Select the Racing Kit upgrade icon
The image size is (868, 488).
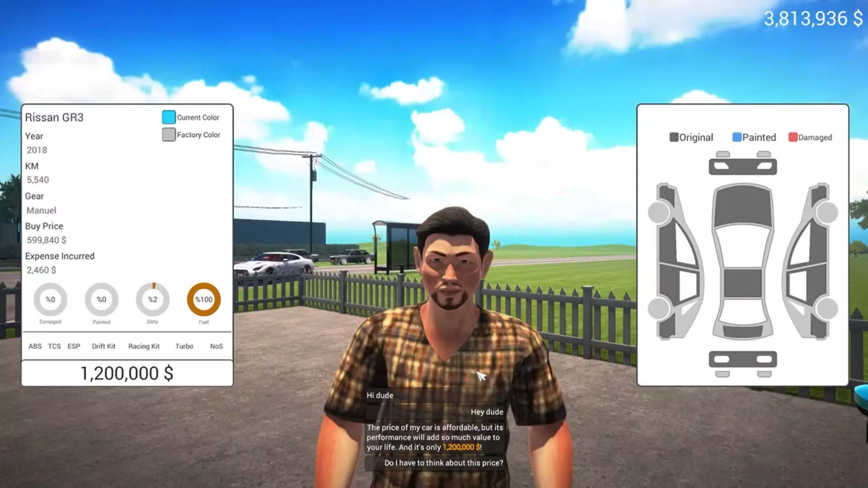(x=144, y=346)
